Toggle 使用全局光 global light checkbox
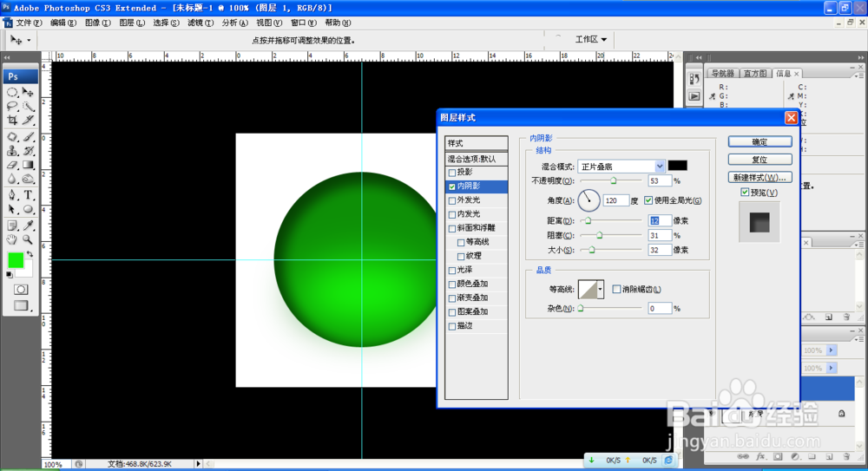 click(648, 200)
